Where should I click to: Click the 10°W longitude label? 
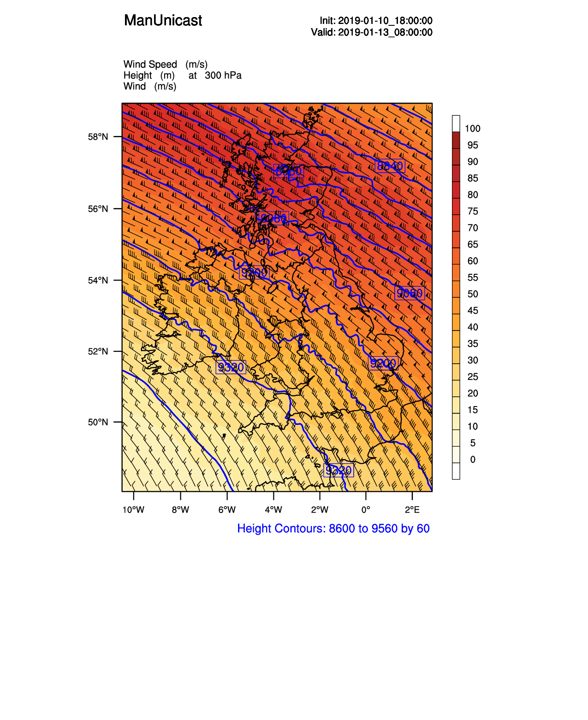coord(133,510)
